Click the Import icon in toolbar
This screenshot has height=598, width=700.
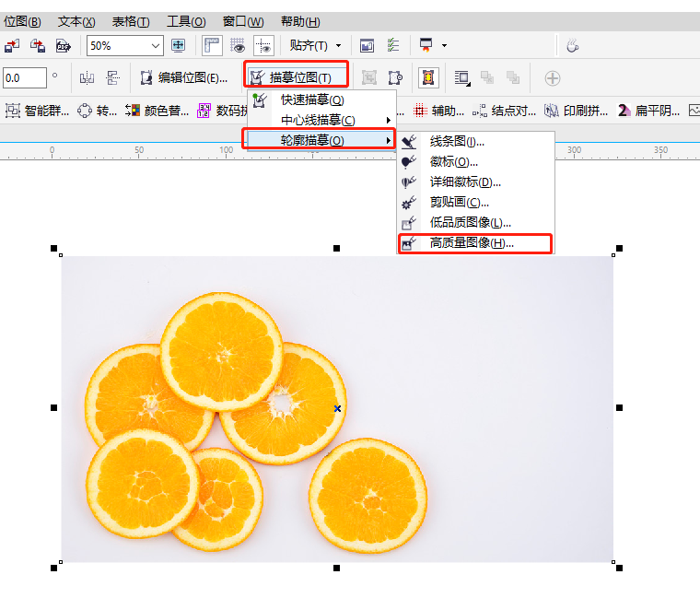tap(12, 45)
